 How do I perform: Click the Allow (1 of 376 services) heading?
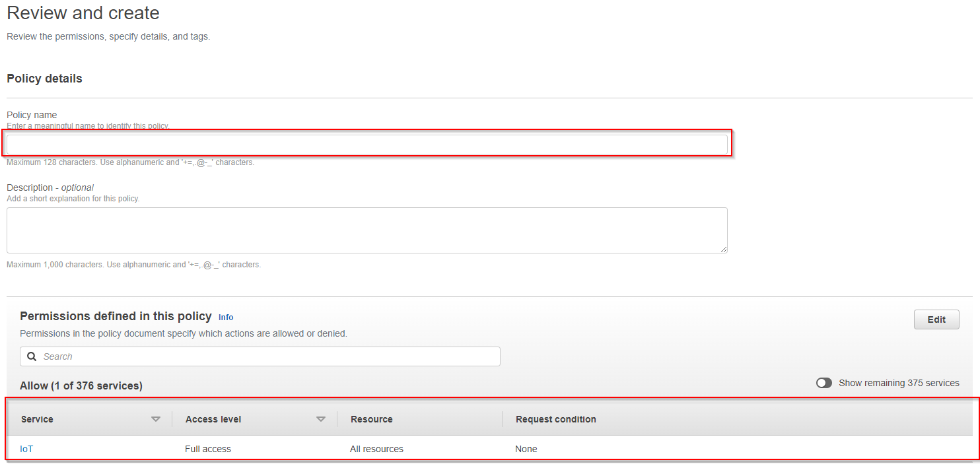[81, 385]
